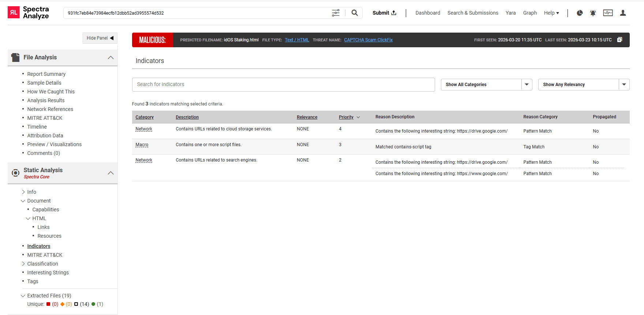
Task: Click the red malicious extracted files swatch
Action: [x=48, y=304]
